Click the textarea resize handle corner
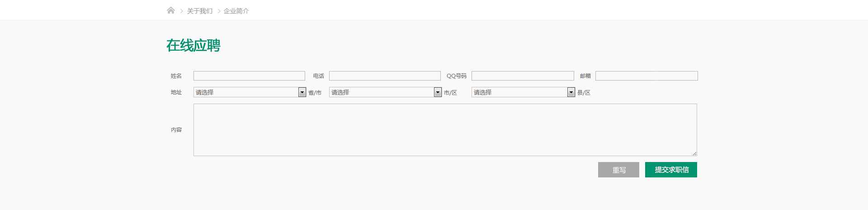This screenshot has width=868, height=210. tap(694, 153)
